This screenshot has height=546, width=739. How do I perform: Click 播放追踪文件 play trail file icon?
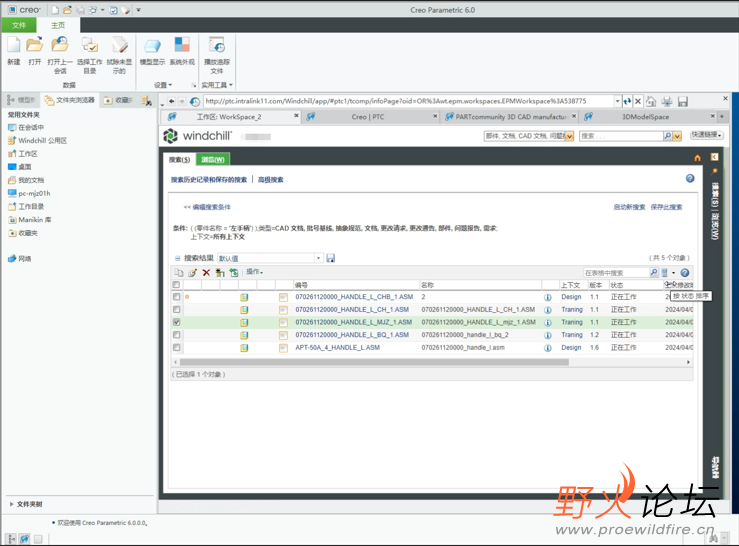[217, 45]
